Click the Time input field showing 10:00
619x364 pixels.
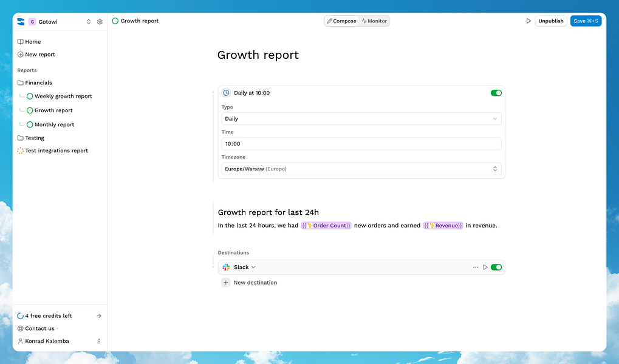[361, 144]
